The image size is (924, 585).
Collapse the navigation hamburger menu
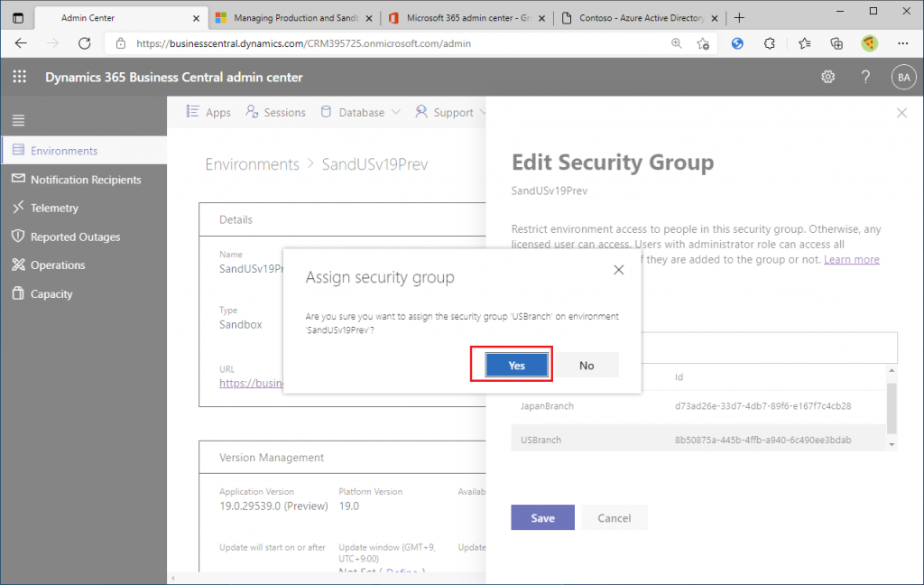coord(18,120)
